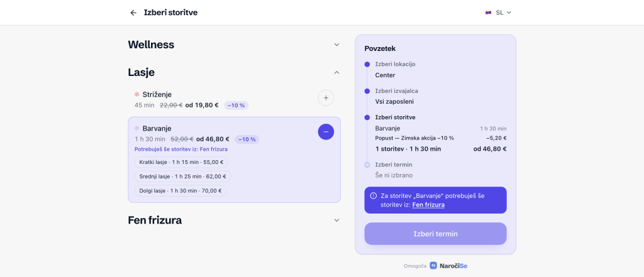Select Dolgi lasje 70,00 € option

click(x=180, y=191)
